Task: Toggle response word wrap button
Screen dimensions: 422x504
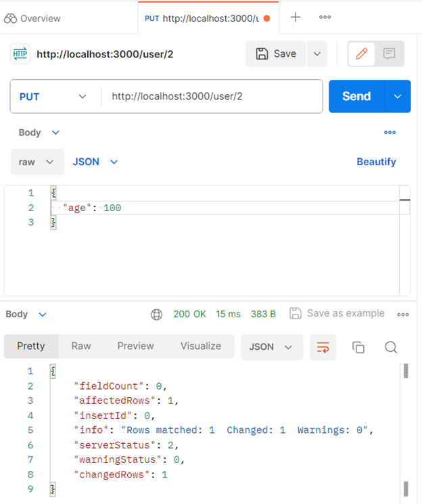Action: [x=323, y=347]
